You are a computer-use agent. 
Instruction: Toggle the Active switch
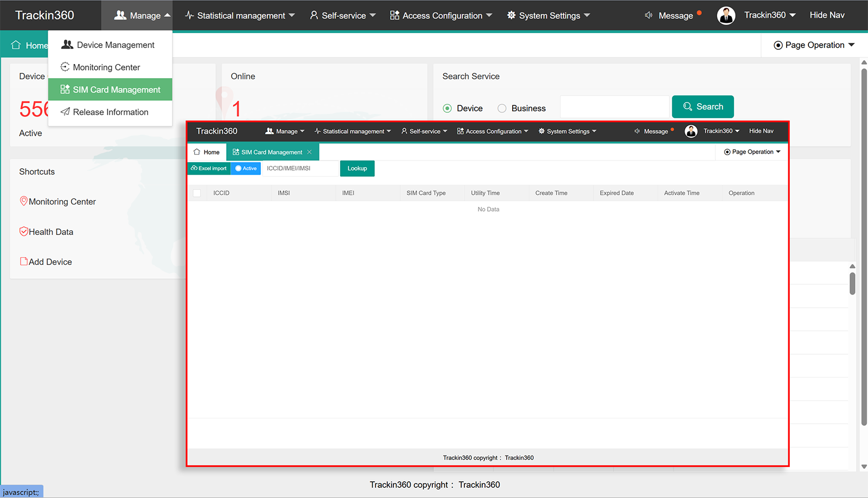coord(246,168)
